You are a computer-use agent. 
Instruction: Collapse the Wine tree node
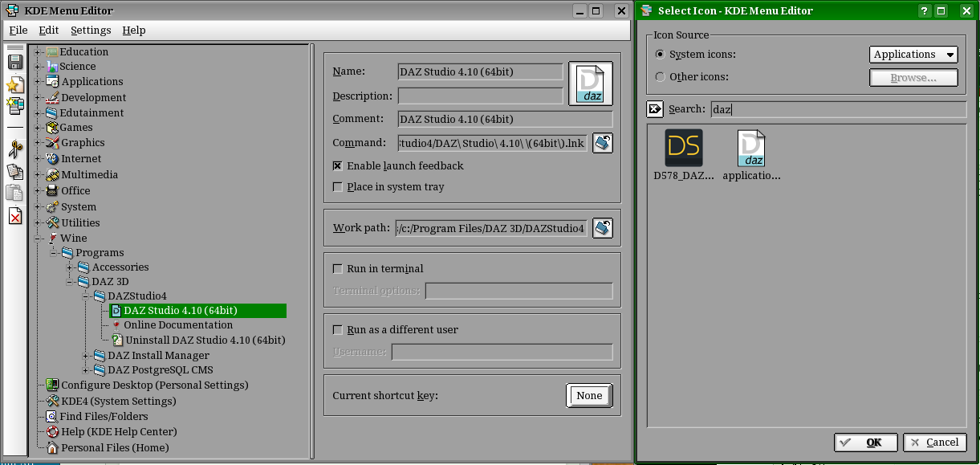38,239
